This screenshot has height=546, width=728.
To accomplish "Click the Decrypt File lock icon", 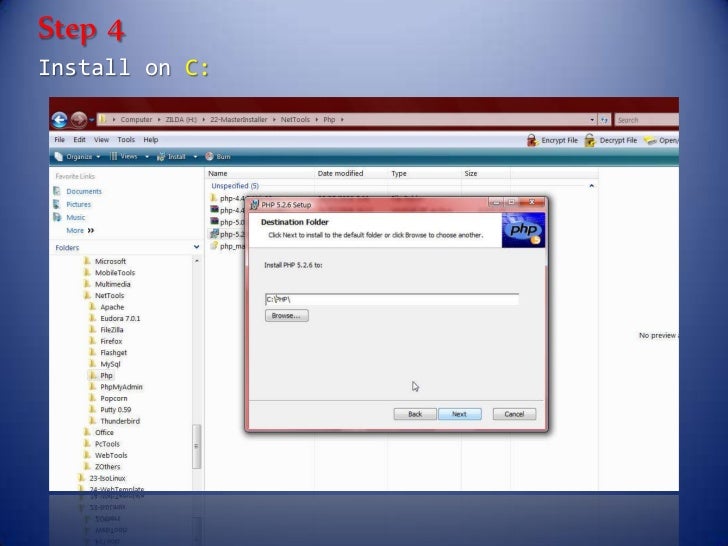I will [590, 140].
